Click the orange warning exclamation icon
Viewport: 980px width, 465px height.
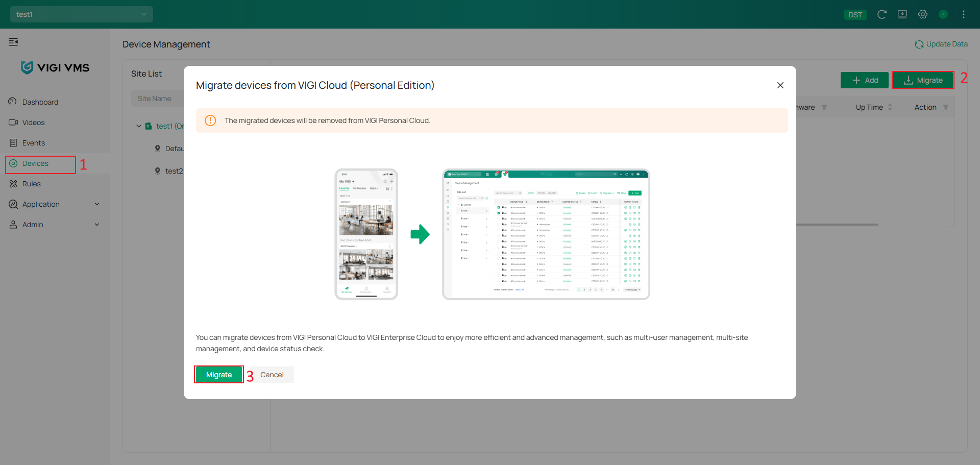point(210,120)
